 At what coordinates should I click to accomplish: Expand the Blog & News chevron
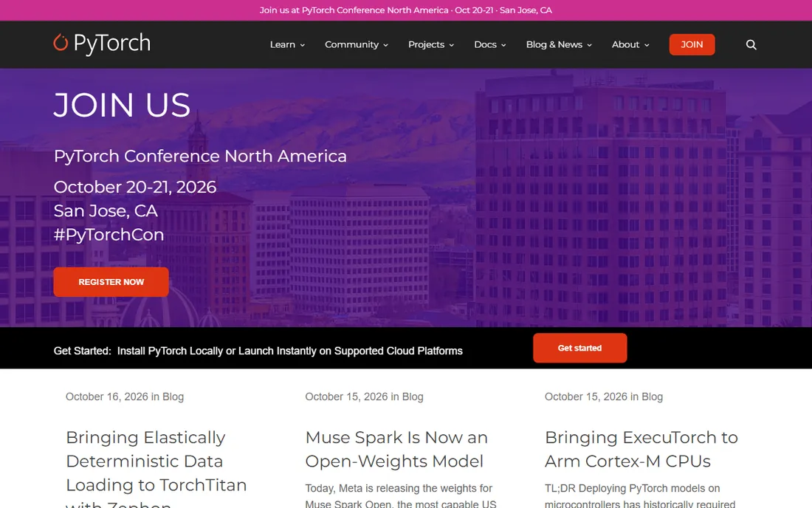point(589,45)
